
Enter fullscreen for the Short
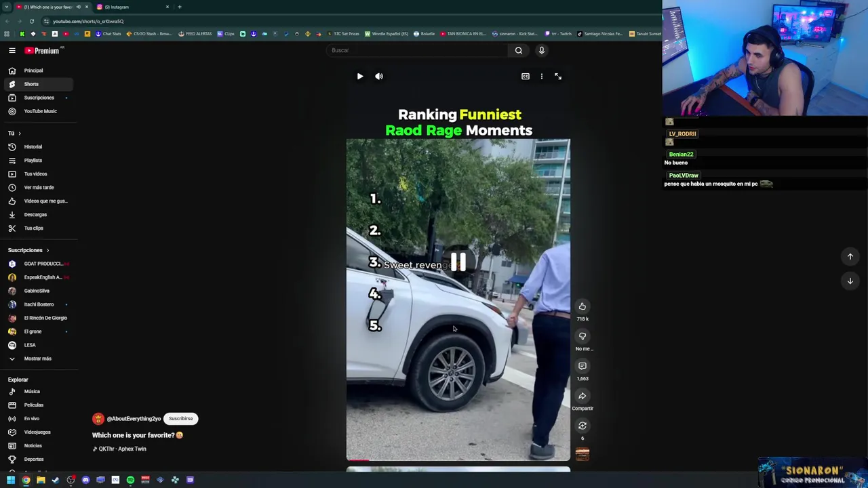click(x=557, y=77)
